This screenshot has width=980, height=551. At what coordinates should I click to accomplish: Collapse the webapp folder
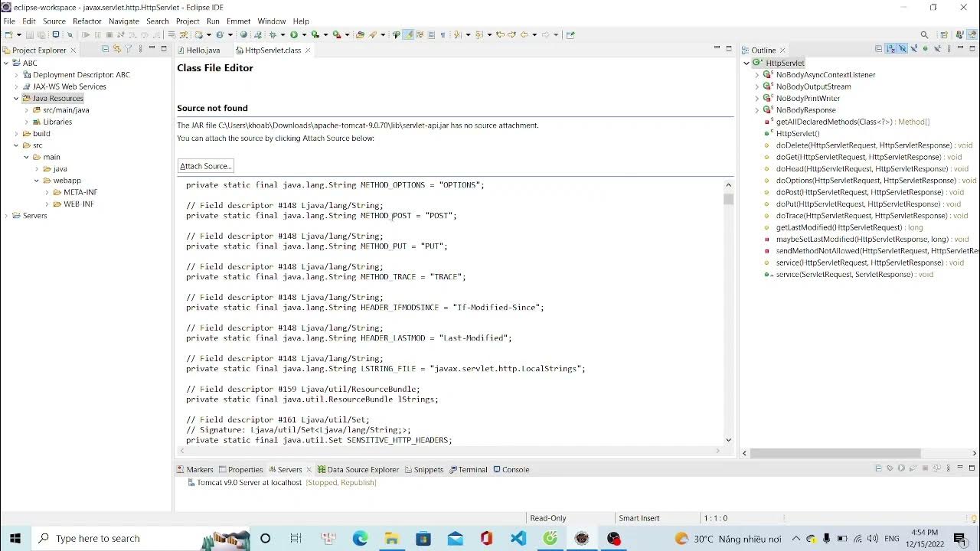(x=36, y=181)
